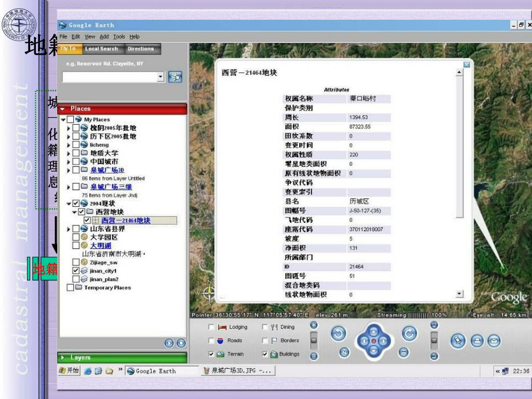Open the search address dropdown arrow
The image size is (532, 399).
[161, 77]
